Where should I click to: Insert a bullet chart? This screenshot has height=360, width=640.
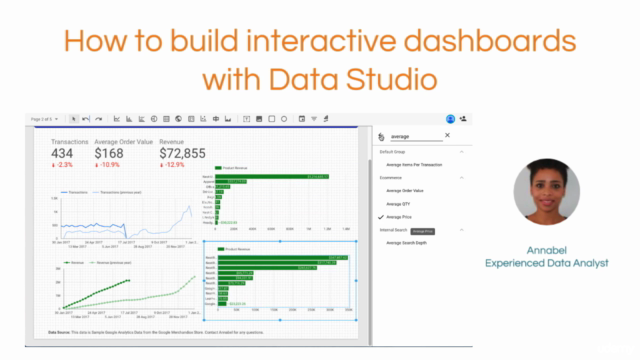(216, 119)
